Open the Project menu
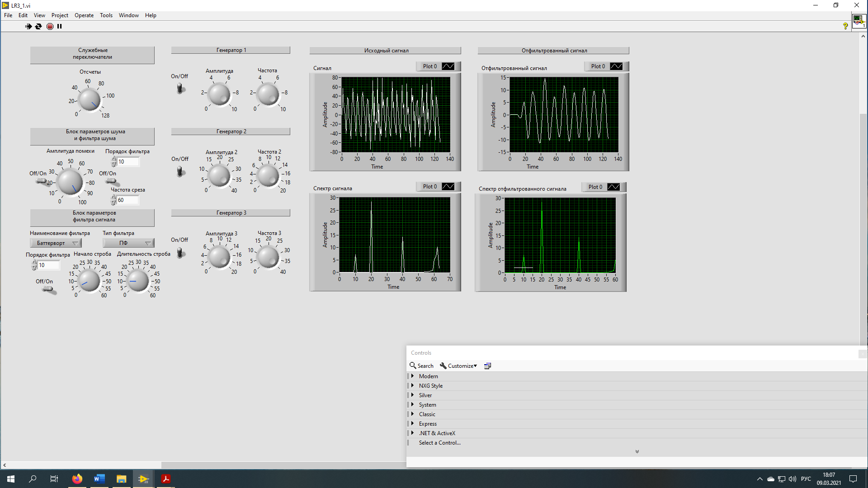The width and height of the screenshot is (868, 488). tap(60, 15)
